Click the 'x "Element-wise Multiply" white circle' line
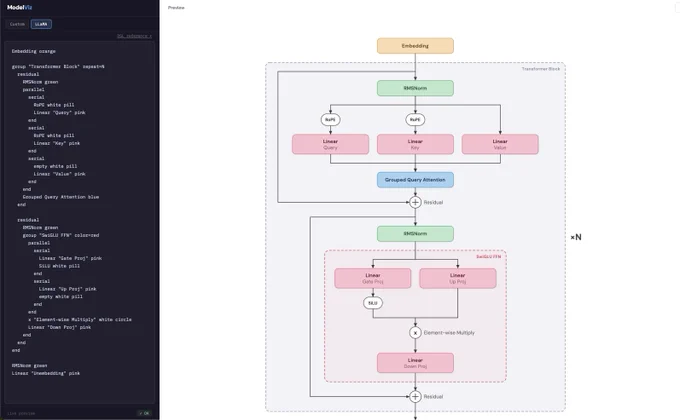680x420 pixels. 80,320
